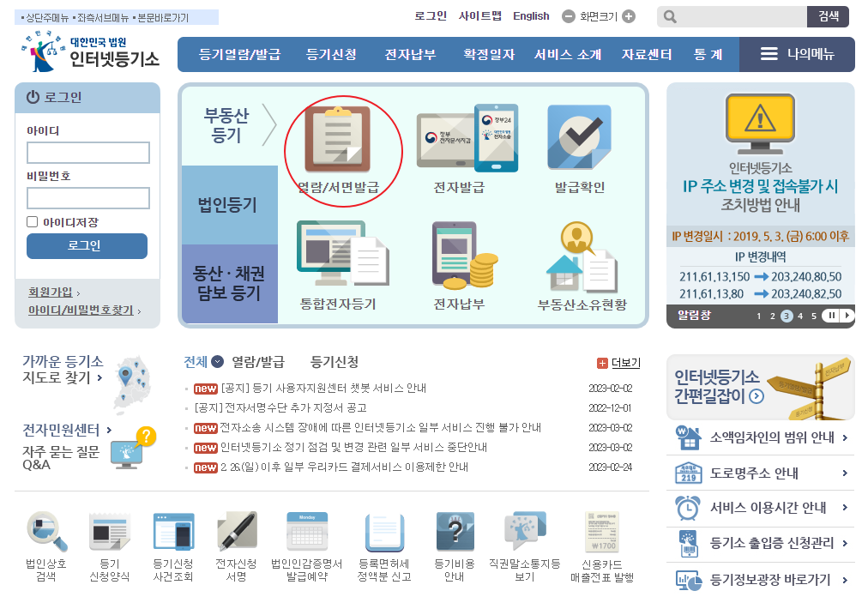Screen dimensions: 868x609
Task: Click the 전자민원센터 heading link
Action: pos(67,430)
